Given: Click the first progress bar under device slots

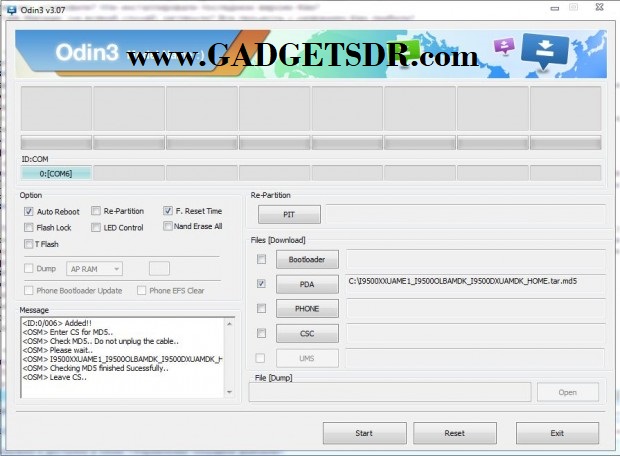Looking at the screenshot, I should coord(56,143).
